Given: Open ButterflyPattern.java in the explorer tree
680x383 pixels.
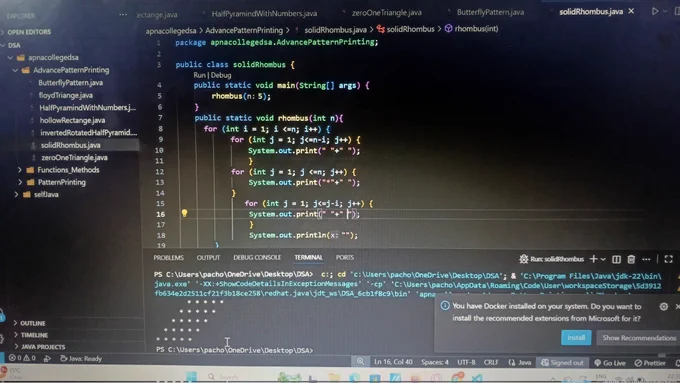Looking at the screenshot, I should 70,82.
